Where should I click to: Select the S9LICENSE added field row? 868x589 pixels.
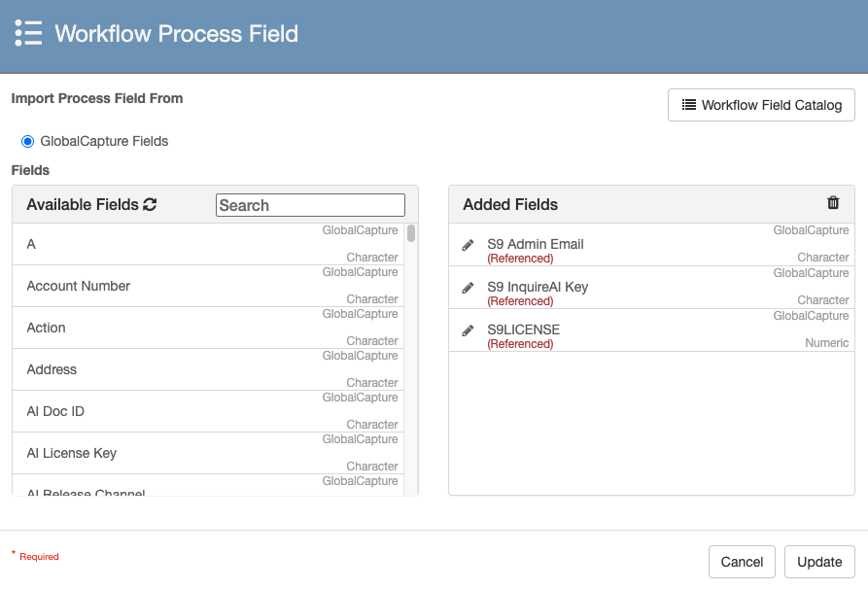click(524, 329)
